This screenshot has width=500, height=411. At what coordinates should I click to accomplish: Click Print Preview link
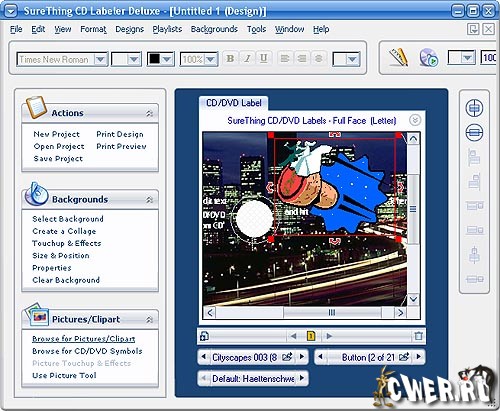[x=121, y=146]
